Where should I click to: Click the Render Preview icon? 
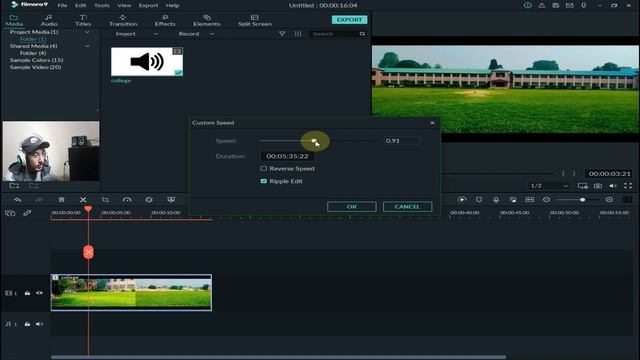(x=462, y=200)
